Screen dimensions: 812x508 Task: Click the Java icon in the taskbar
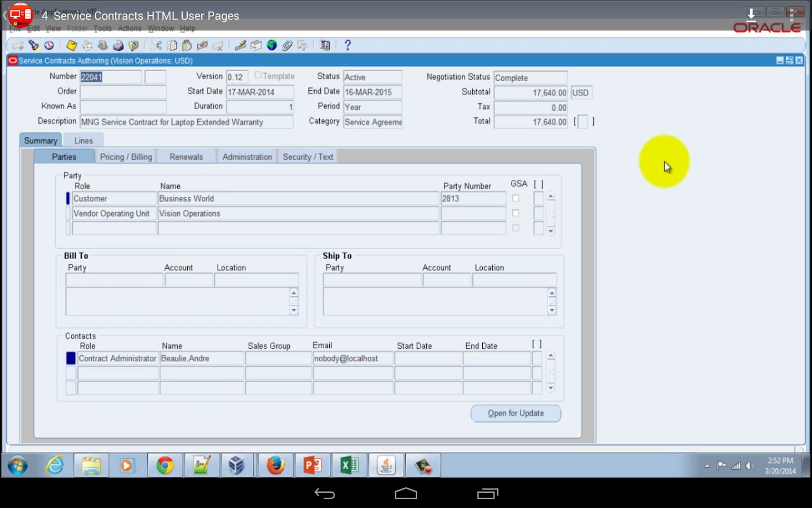click(x=386, y=466)
